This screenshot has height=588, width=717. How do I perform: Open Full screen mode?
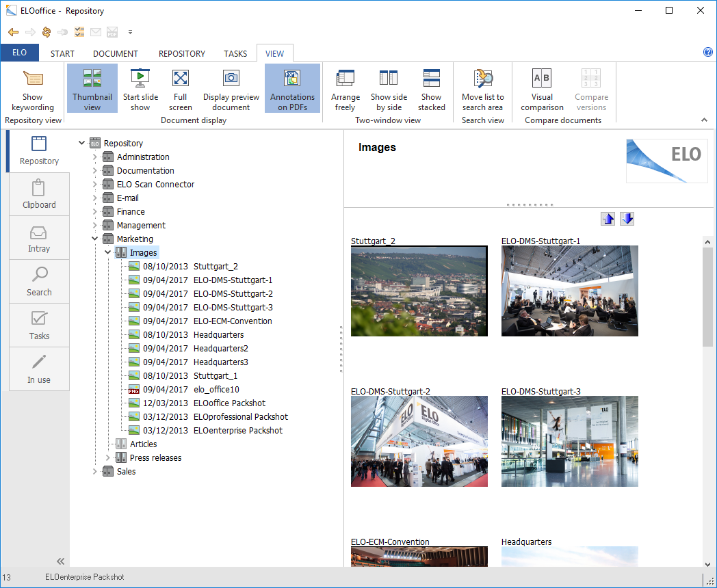click(180, 88)
